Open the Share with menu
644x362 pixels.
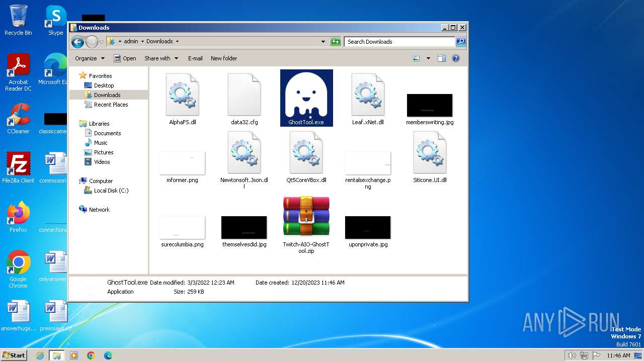click(x=161, y=58)
